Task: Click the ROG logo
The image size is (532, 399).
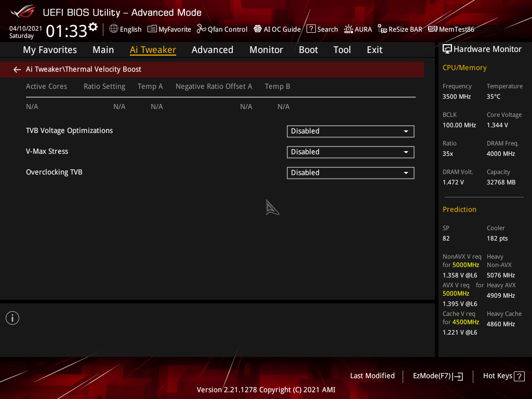Action: (x=22, y=11)
